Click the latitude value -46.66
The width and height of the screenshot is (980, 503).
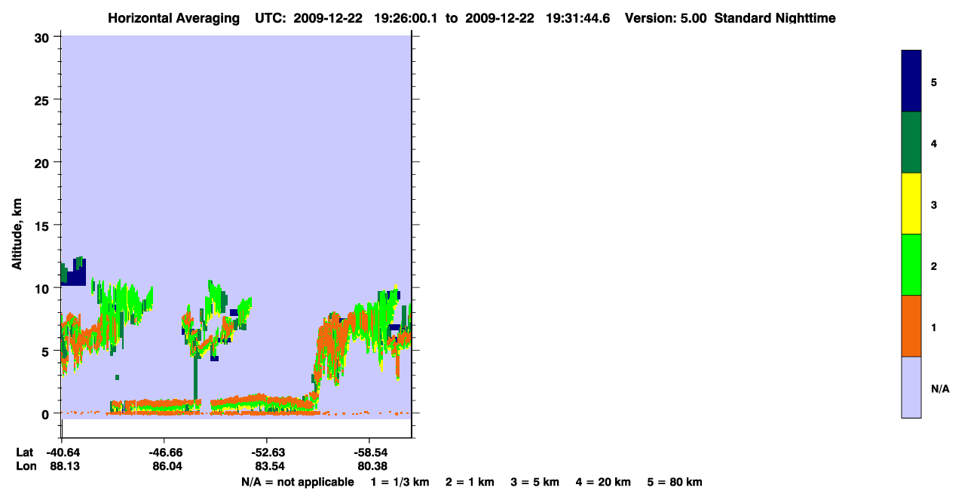(x=164, y=452)
